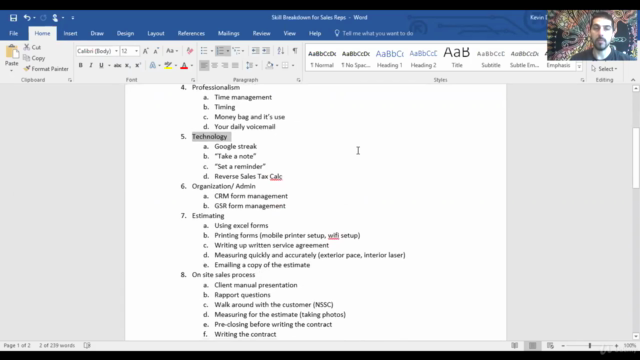The height and width of the screenshot is (360, 640).
Task: Apply the Heading 2 style
Action: (423, 58)
